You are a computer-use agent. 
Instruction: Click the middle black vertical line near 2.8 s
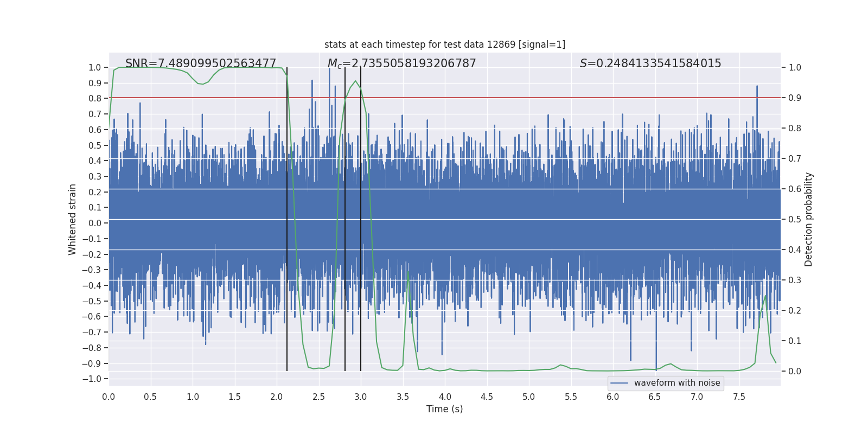pyautogui.click(x=345, y=217)
